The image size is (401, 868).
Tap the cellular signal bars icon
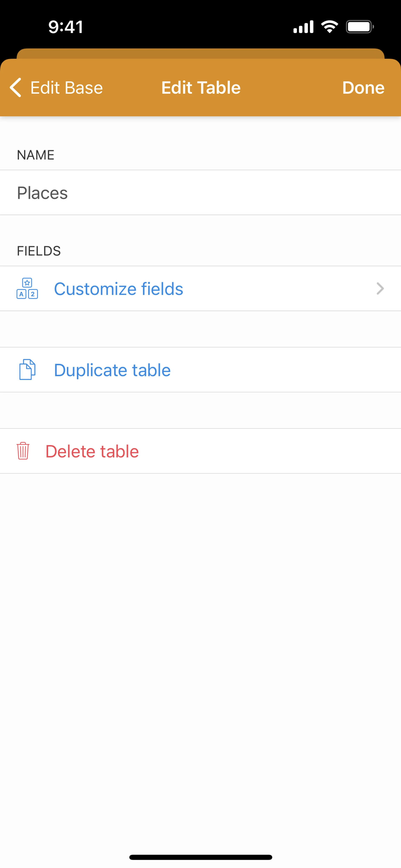click(x=303, y=27)
